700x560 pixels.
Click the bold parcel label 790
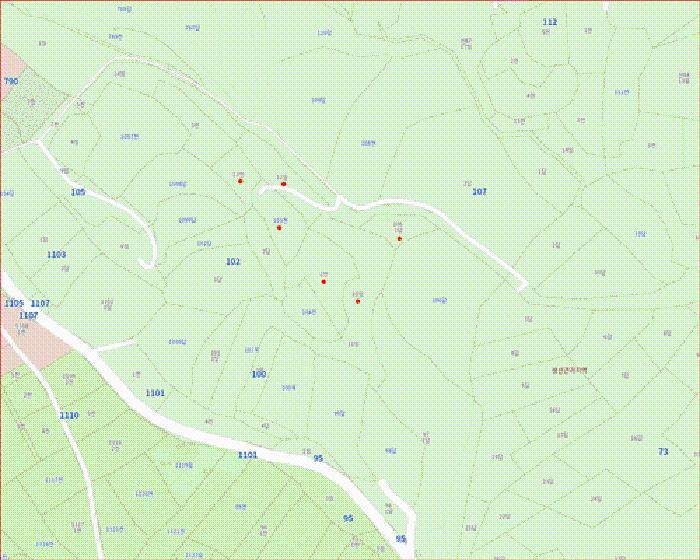click(11, 81)
